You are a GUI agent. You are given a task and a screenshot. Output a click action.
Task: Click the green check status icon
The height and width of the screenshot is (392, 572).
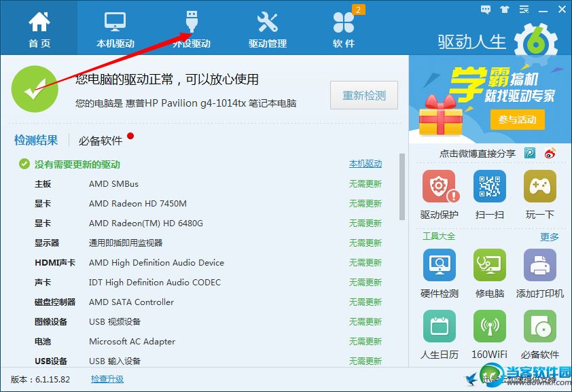point(35,88)
